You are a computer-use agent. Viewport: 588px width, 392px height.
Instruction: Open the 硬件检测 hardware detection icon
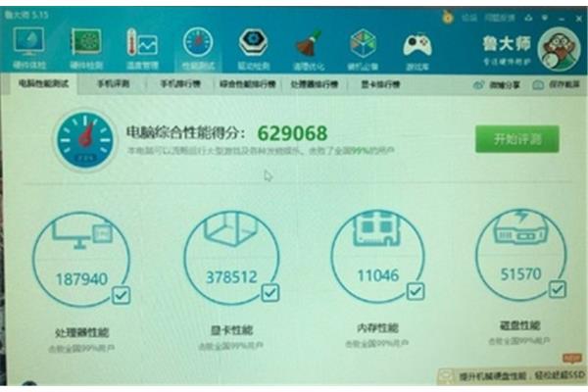(86, 42)
